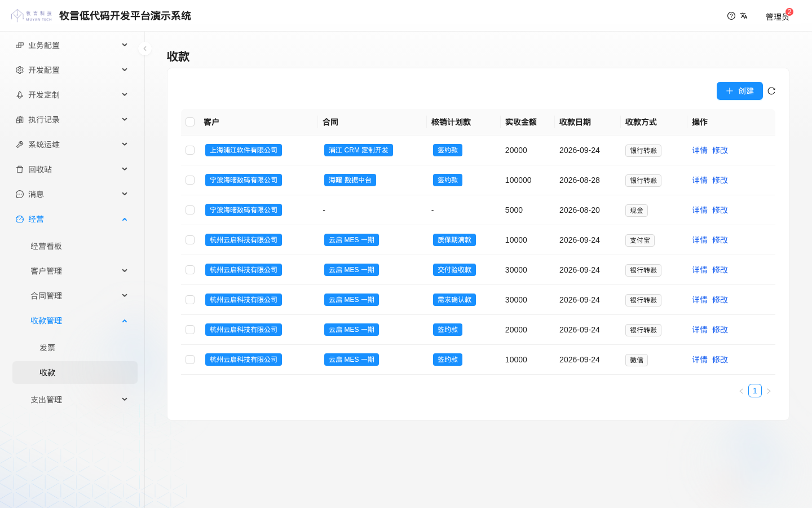The image size is (812, 508).
Task: Click the 业务配置 sidebar icon
Action: click(x=20, y=45)
